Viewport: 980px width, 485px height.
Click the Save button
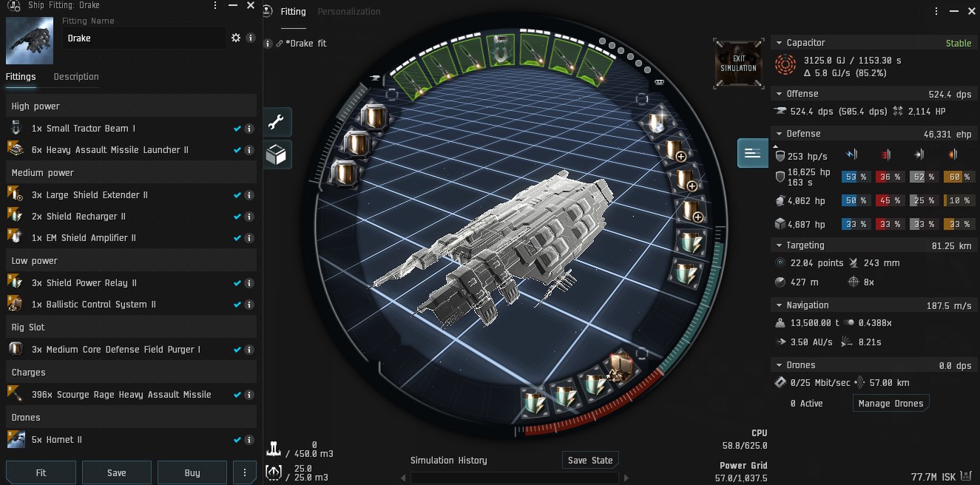[x=117, y=473]
